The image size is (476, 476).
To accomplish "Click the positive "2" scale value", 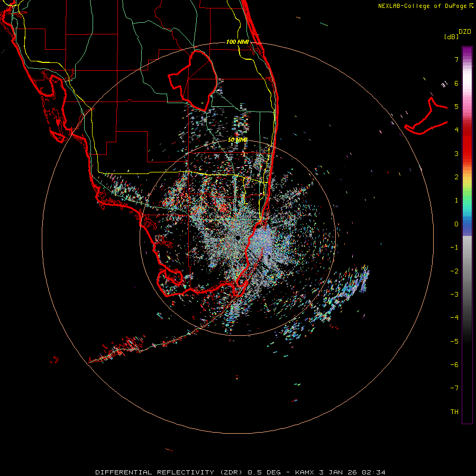I will click(x=456, y=177).
